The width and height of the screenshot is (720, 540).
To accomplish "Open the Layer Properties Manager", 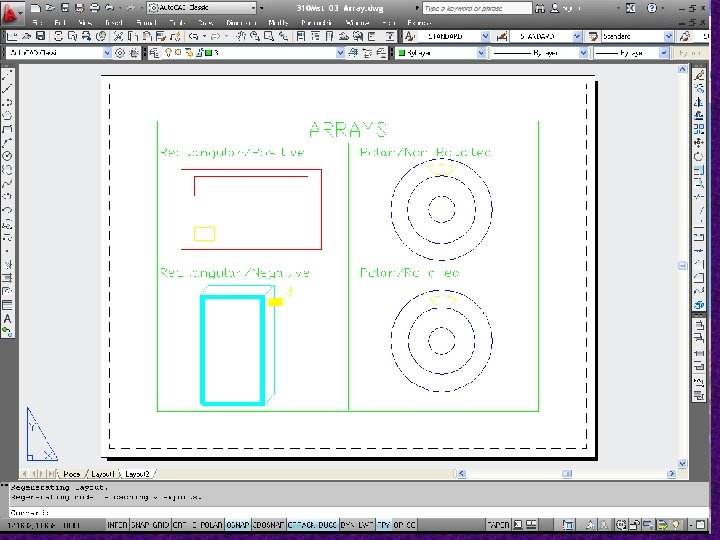I will [154, 53].
